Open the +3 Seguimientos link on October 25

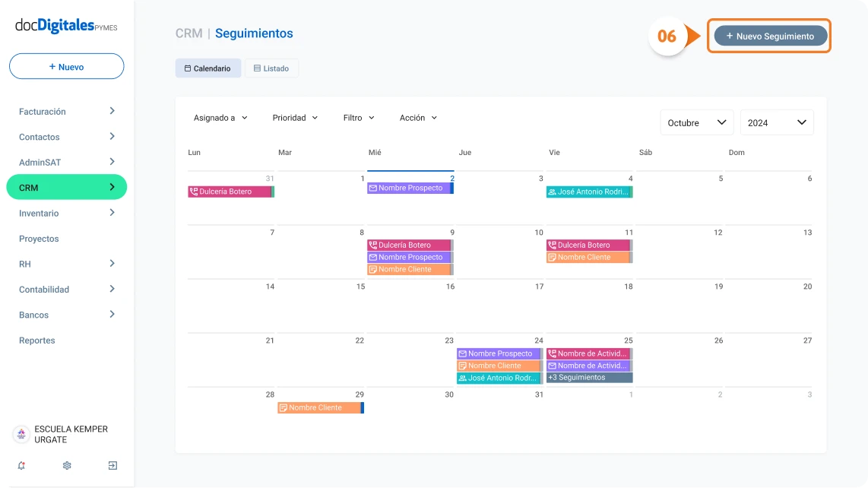(x=590, y=378)
